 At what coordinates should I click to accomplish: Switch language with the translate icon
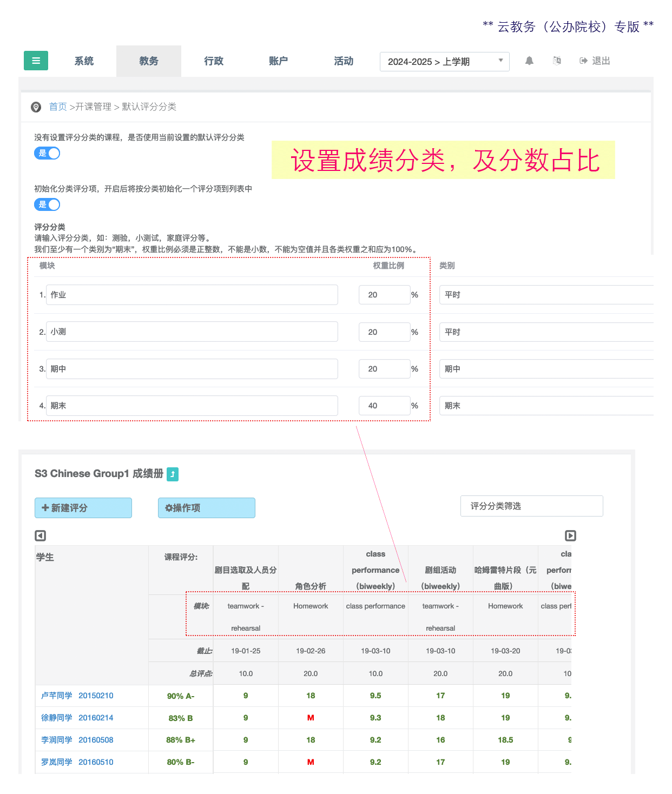pos(557,61)
